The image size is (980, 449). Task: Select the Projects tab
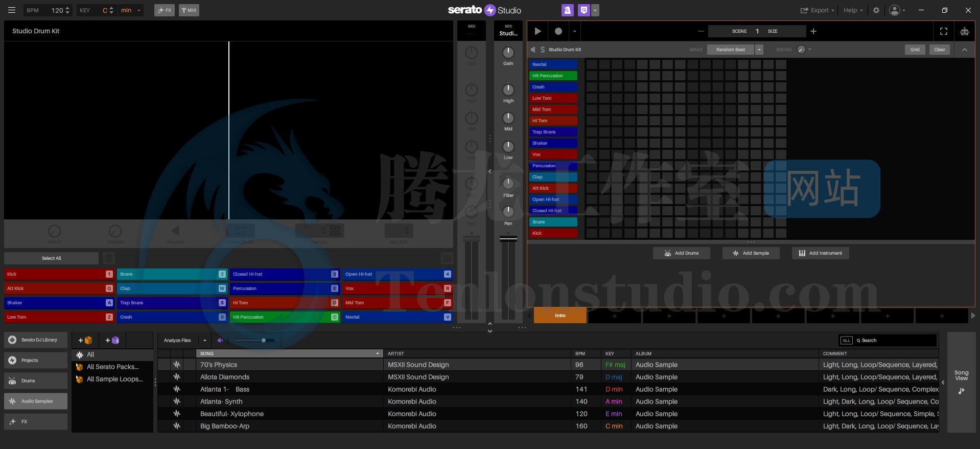(x=36, y=361)
